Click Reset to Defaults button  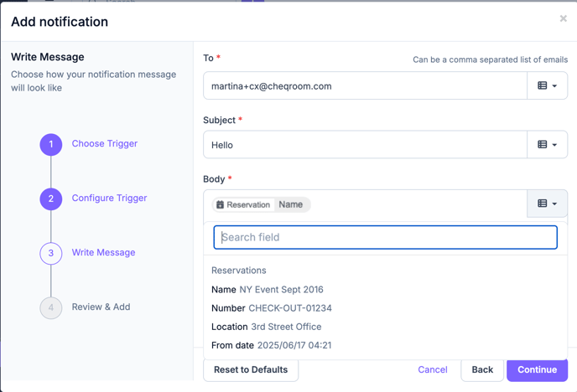[x=251, y=369]
